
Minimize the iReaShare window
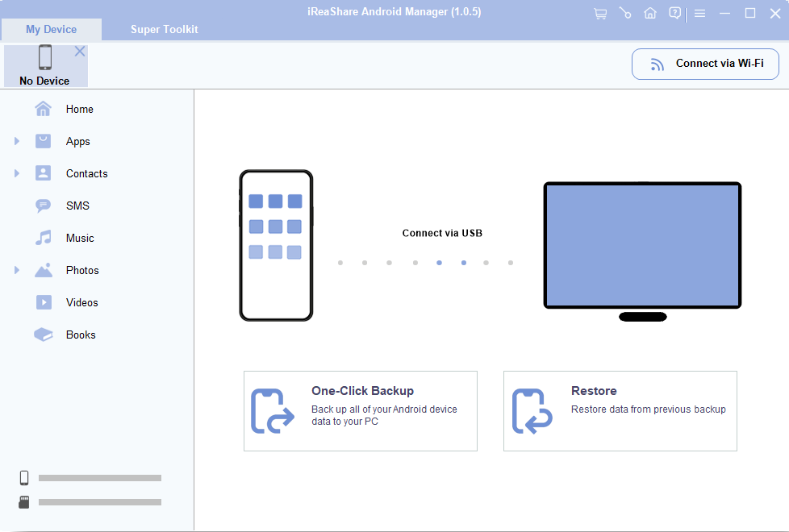tap(724, 14)
